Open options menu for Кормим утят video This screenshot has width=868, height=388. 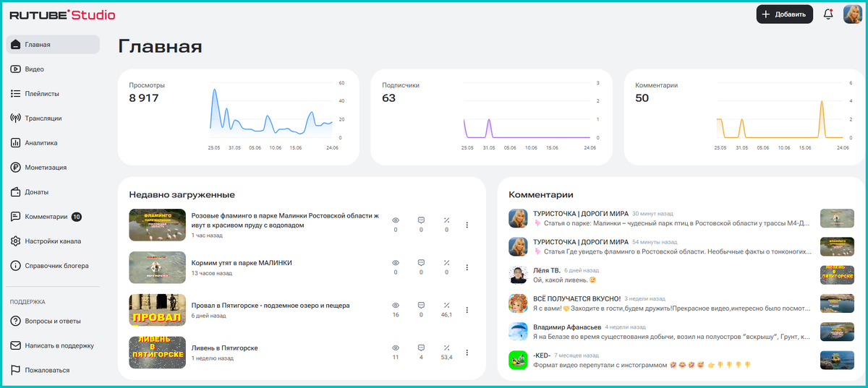pos(467,267)
